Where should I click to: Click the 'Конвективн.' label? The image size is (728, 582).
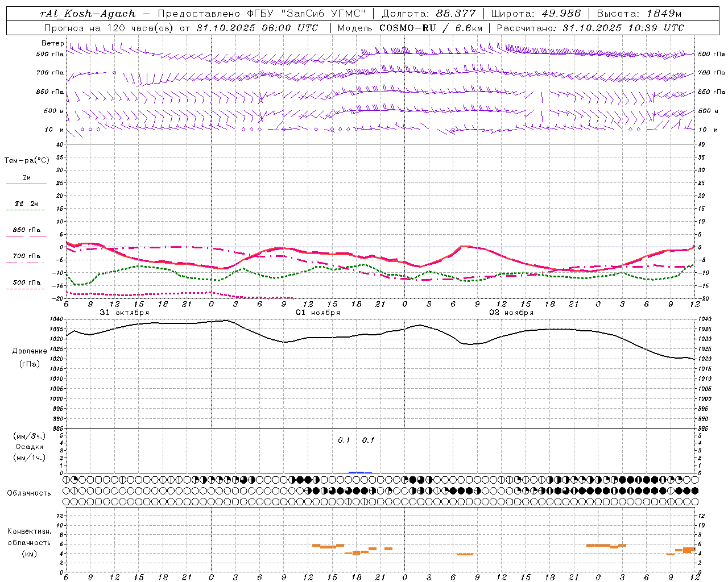(29, 531)
